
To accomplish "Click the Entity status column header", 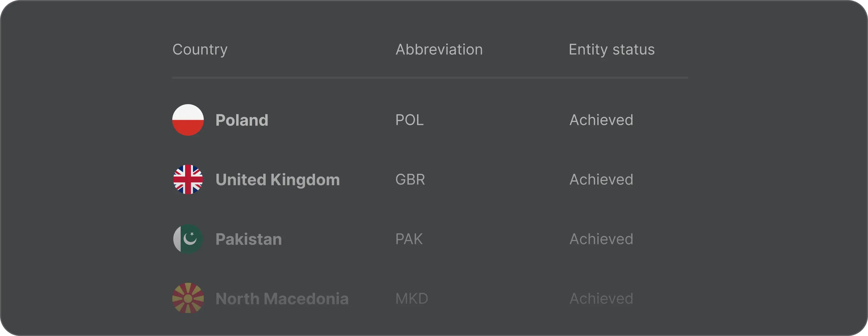I will click(x=611, y=50).
